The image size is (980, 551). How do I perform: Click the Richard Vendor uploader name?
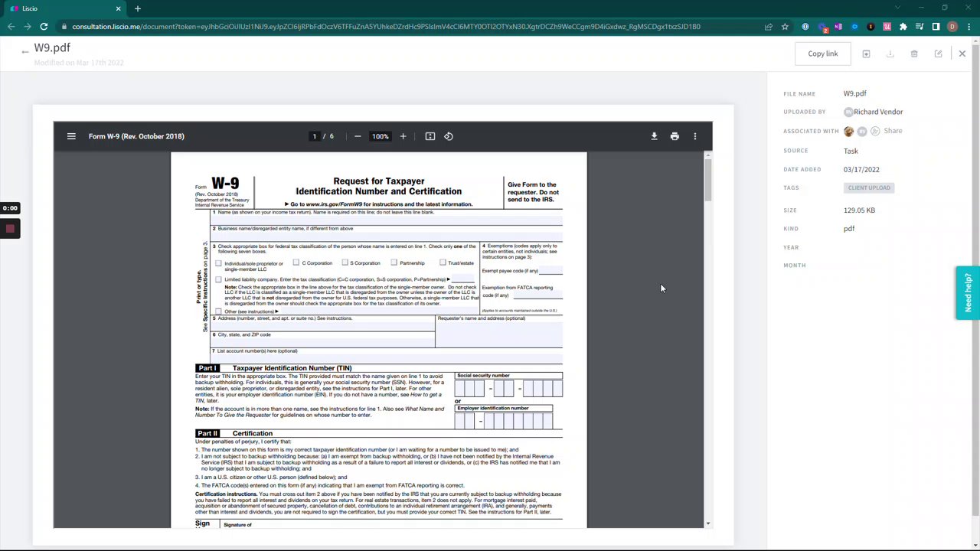pos(878,112)
